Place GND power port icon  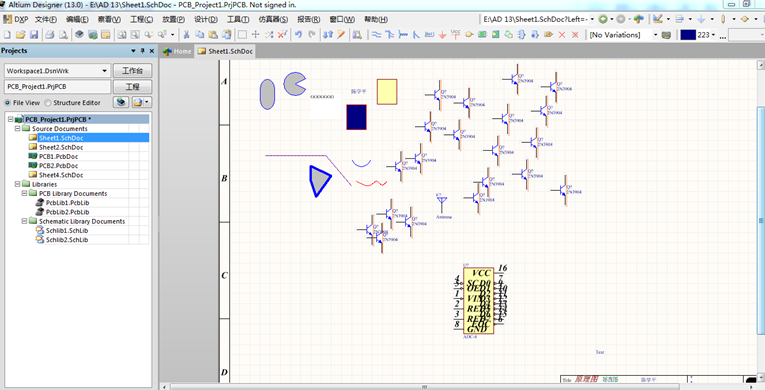443,35
